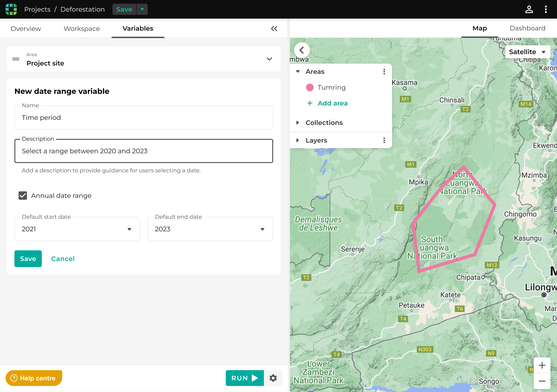
Task: Click the pink Tumring color swatch
Action: click(x=310, y=87)
